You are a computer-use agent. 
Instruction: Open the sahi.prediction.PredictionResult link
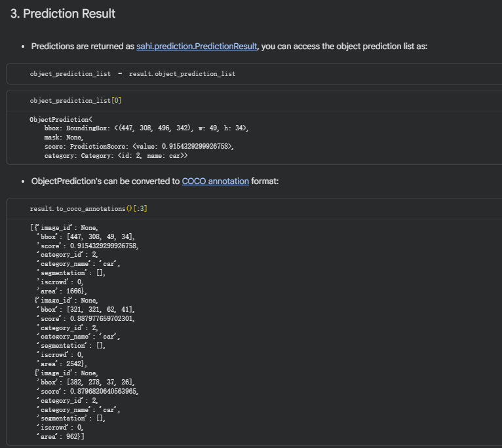pyautogui.click(x=197, y=47)
